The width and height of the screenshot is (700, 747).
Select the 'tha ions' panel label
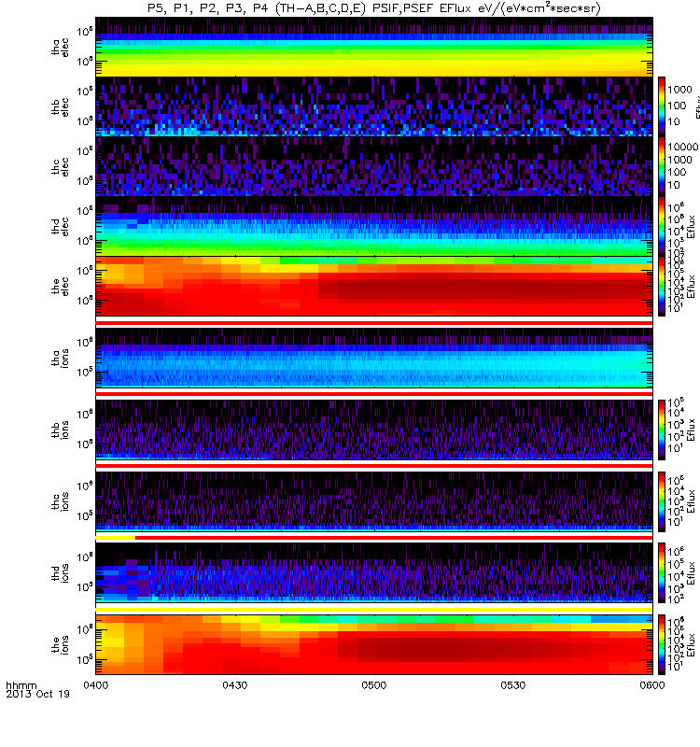tap(60, 358)
